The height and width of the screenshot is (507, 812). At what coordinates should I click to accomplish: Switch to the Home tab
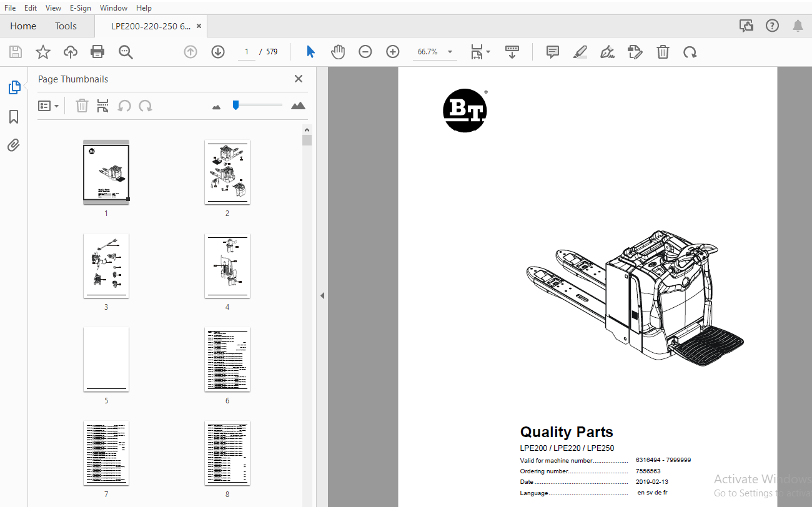click(x=23, y=26)
